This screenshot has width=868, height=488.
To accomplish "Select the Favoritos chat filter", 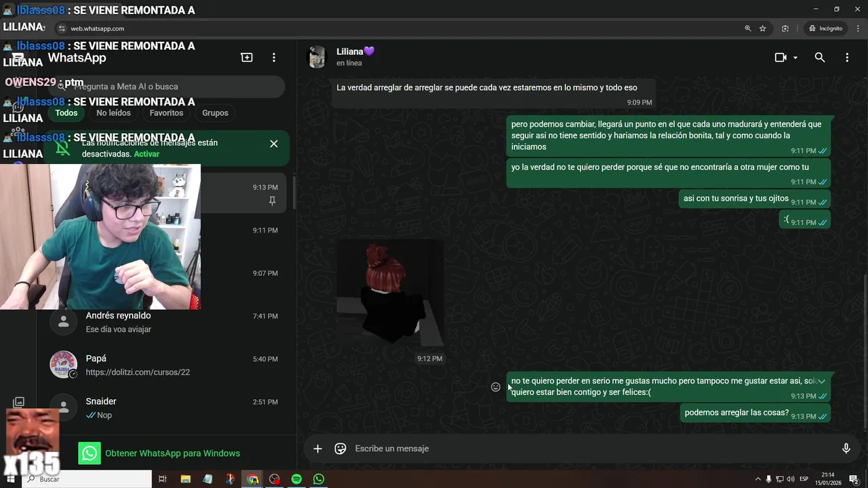I will point(166,113).
